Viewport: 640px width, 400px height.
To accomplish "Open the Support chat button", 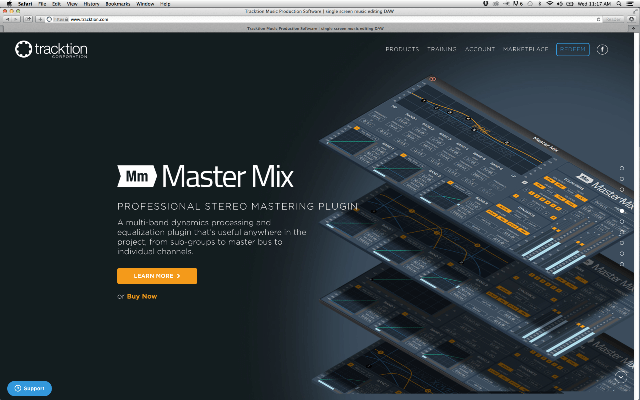I will [x=29, y=388].
